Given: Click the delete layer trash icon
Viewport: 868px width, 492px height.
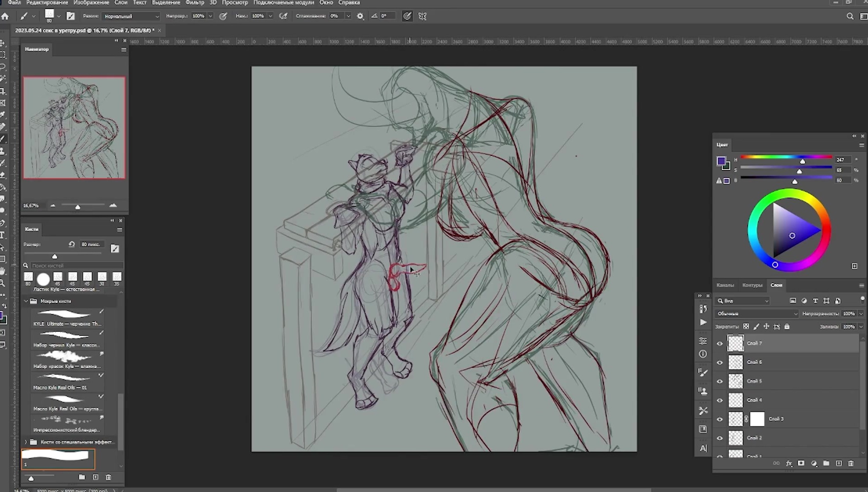Looking at the screenshot, I should 851,463.
